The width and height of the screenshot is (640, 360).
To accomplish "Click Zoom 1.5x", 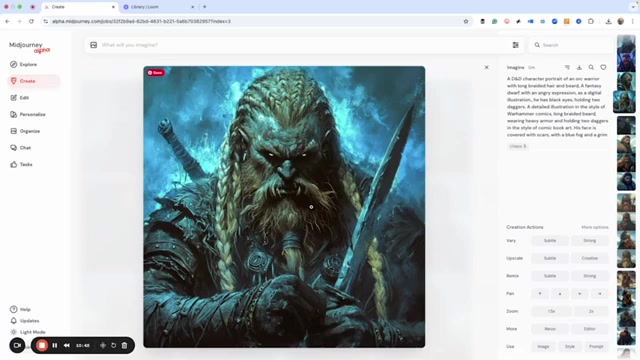I will tap(551, 311).
